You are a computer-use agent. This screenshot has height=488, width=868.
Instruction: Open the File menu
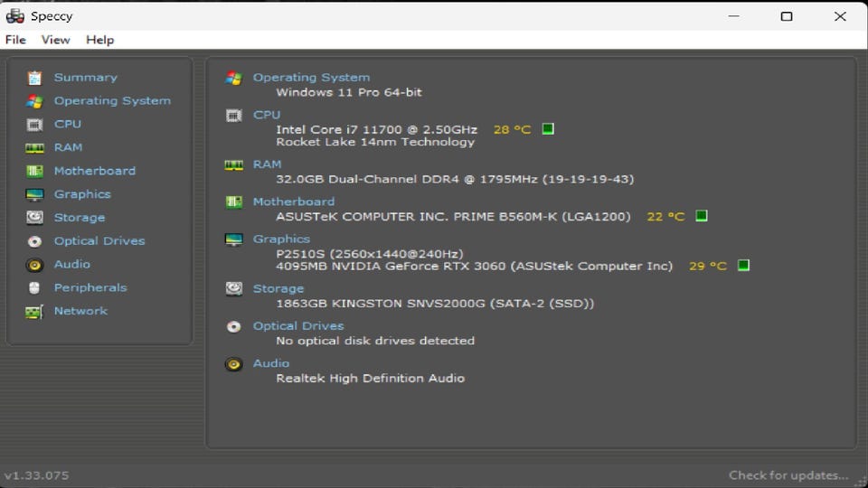point(15,40)
